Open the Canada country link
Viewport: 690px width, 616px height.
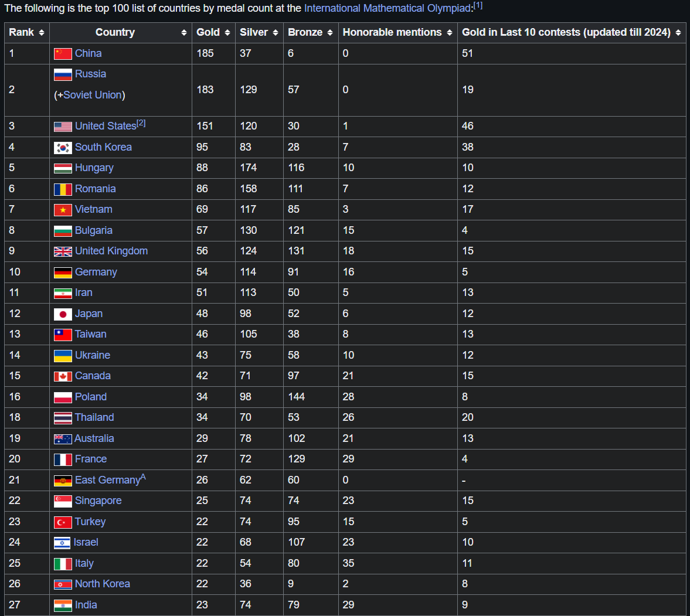(x=93, y=376)
